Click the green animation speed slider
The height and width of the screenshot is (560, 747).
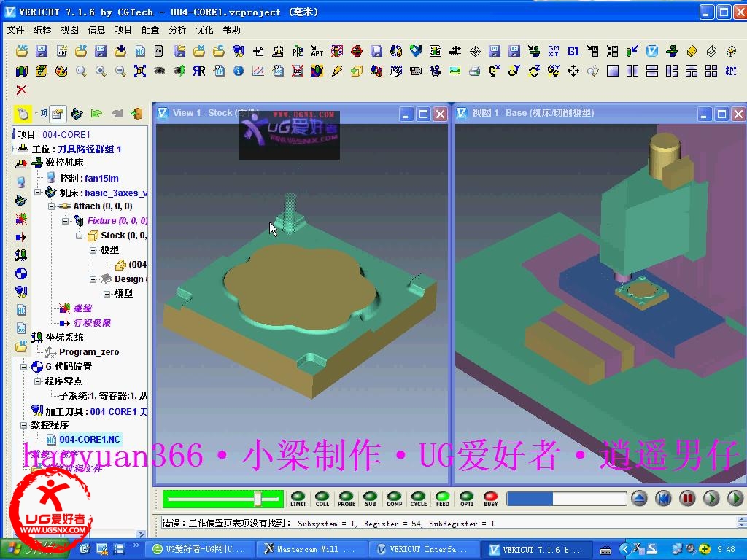pos(222,499)
